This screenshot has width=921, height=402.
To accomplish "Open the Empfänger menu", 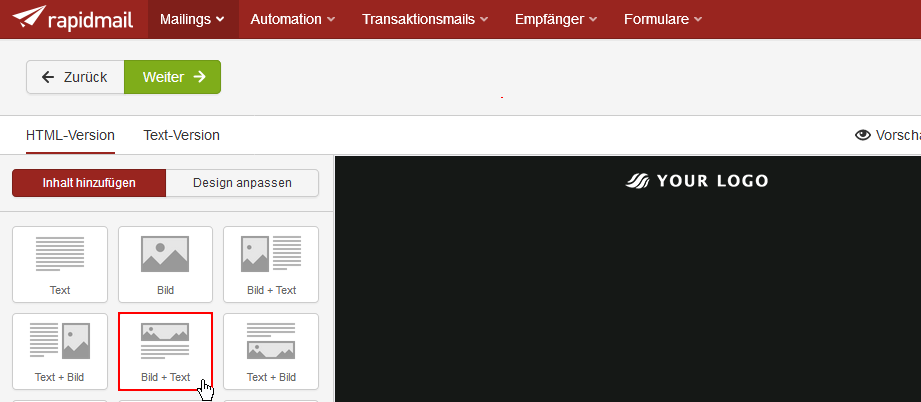I will 556,19.
